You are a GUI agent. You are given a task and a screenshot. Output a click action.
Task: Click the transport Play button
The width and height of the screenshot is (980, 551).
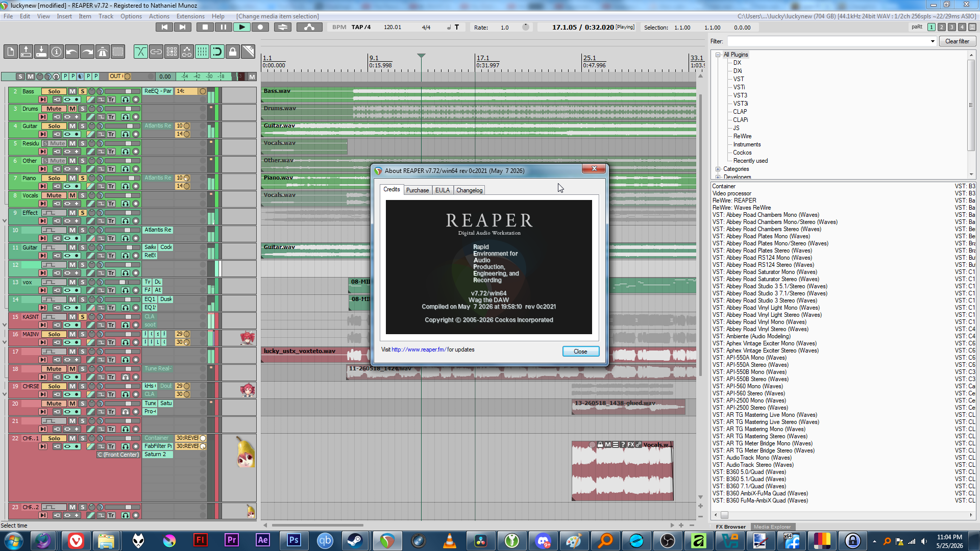[x=241, y=27]
